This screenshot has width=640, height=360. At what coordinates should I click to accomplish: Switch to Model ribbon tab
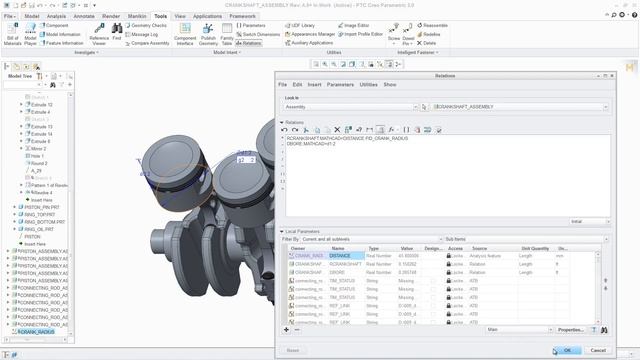(32, 16)
